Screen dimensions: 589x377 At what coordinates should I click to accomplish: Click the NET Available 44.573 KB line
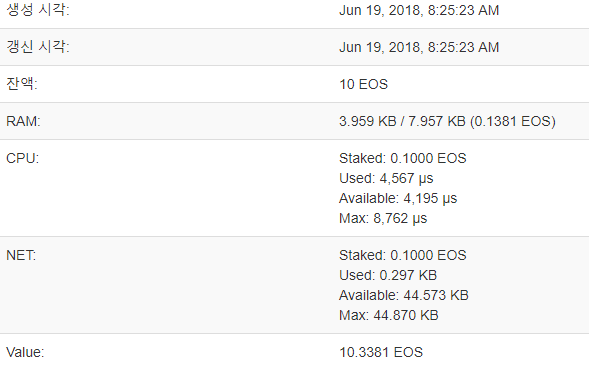[404, 295]
